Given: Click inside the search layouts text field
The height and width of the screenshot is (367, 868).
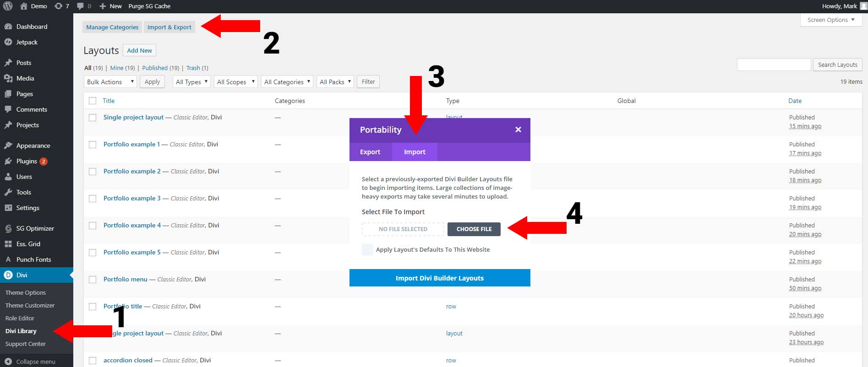Looking at the screenshot, I should (x=774, y=65).
